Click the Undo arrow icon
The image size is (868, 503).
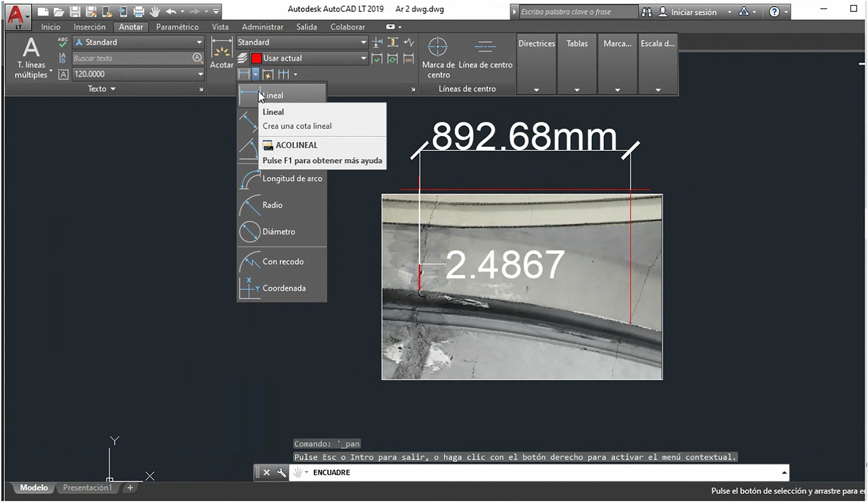click(171, 12)
